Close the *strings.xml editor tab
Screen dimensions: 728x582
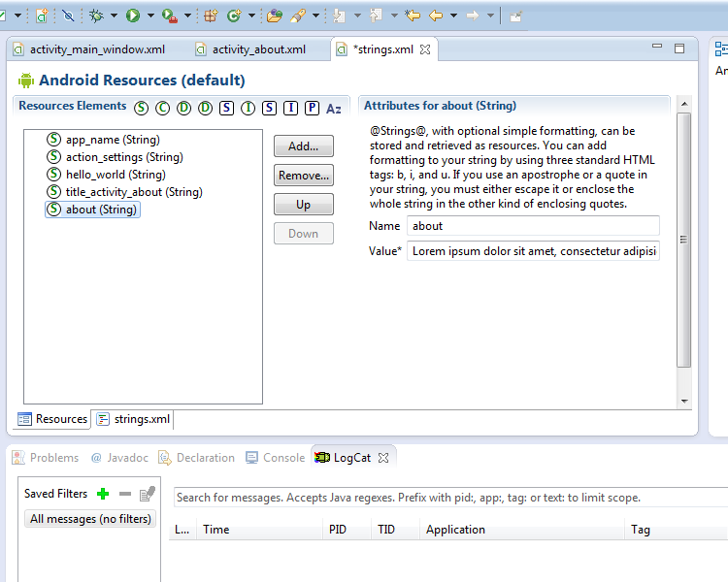tap(425, 49)
